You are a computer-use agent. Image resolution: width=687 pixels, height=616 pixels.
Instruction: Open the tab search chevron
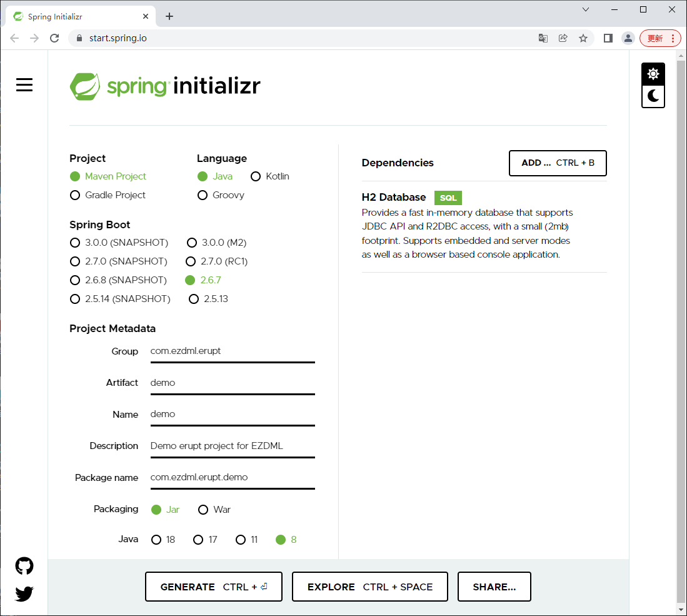point(585,9)
